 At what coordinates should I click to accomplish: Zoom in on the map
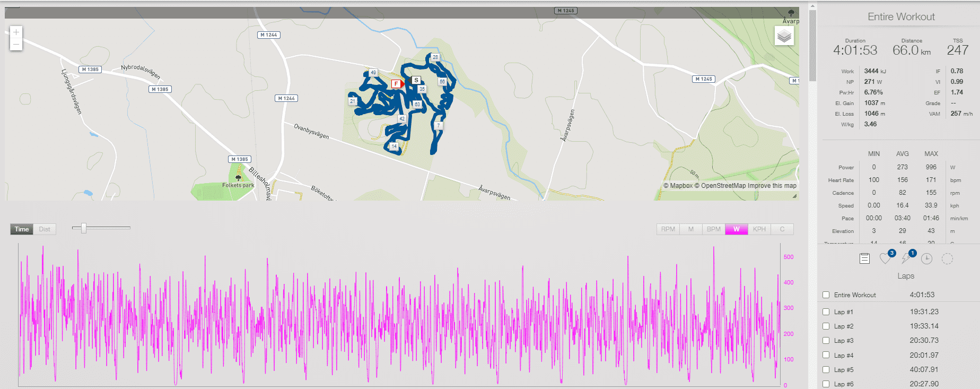[x=16, y=32]
